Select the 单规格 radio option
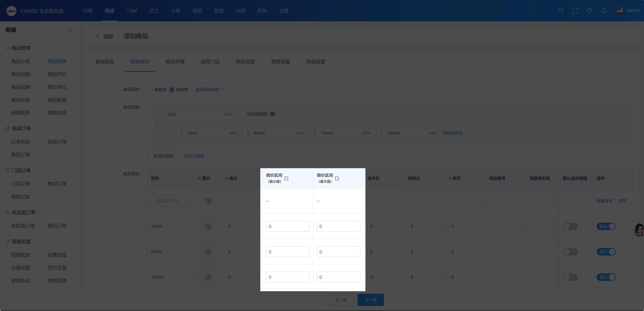Image resolution: width=644 pixels, height=311 pixels. point(150,90)
